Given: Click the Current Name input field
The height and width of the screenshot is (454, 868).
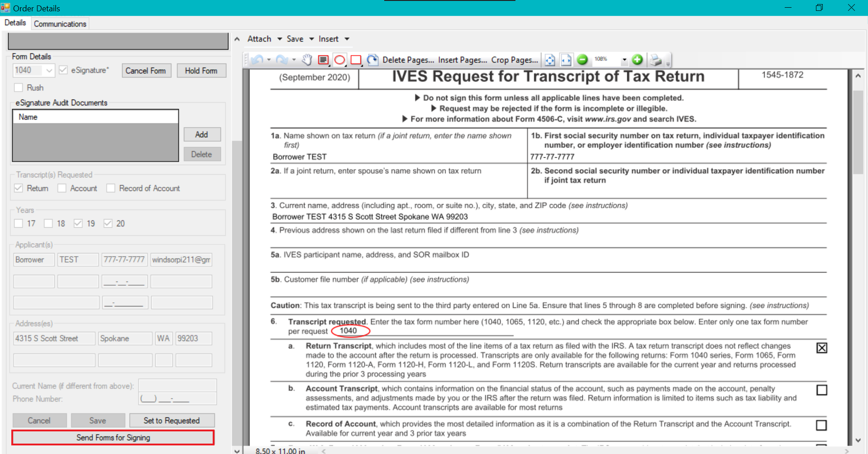Looking at the screenshot, I should click(x=177, y=386).
